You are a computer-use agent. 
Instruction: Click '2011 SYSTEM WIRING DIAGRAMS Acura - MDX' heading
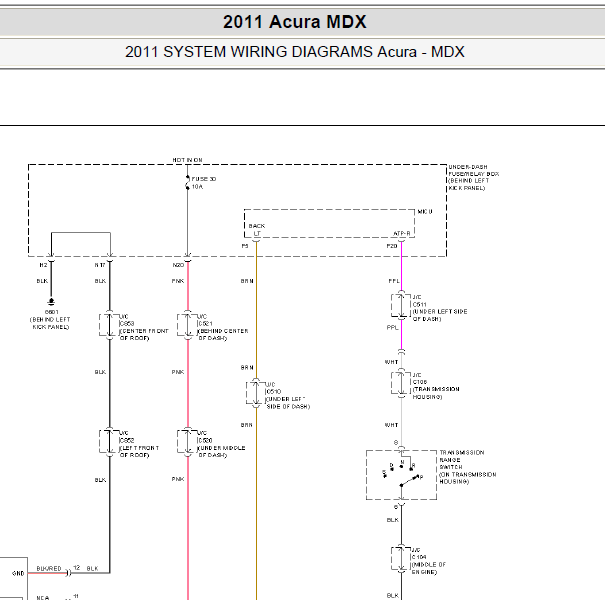[x=294, y=52]
